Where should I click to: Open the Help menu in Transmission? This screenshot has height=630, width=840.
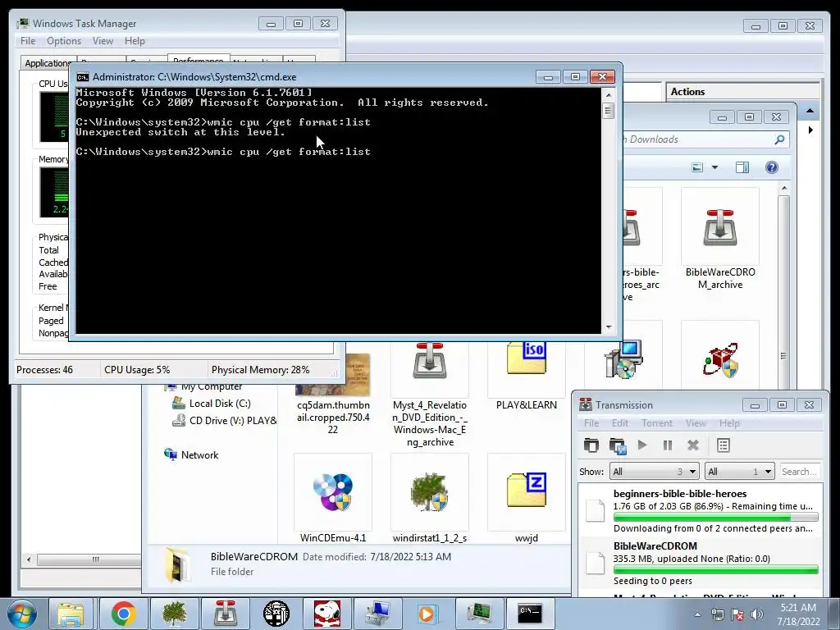tap(729, 422)
